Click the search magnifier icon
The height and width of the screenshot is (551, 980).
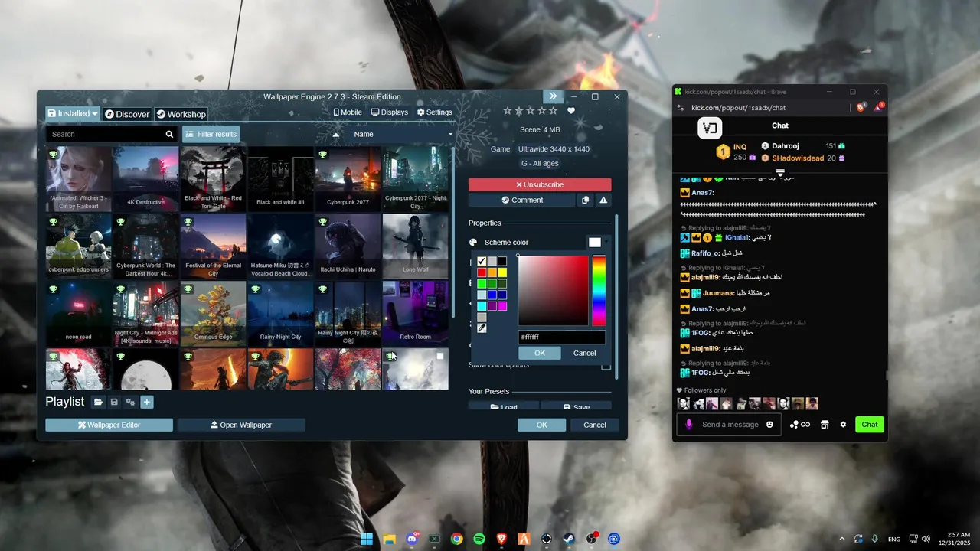click(x=169, y=134)
